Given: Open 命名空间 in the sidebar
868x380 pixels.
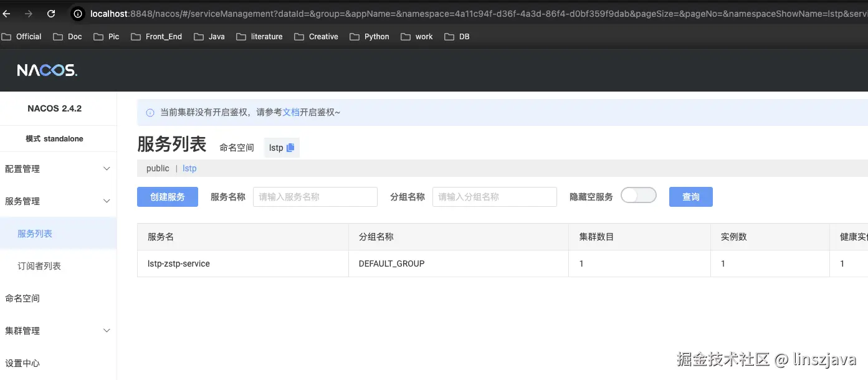Looking at the screenshot, I should 58,298.
